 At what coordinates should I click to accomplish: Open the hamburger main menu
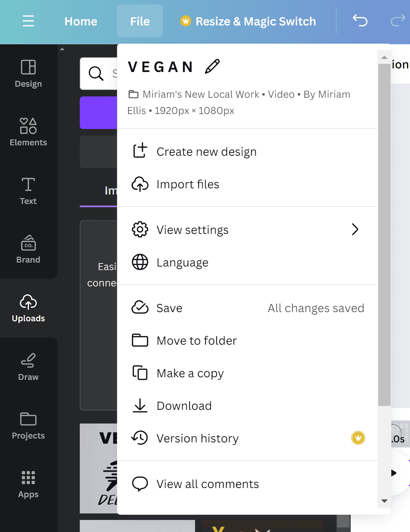point(28,21)
